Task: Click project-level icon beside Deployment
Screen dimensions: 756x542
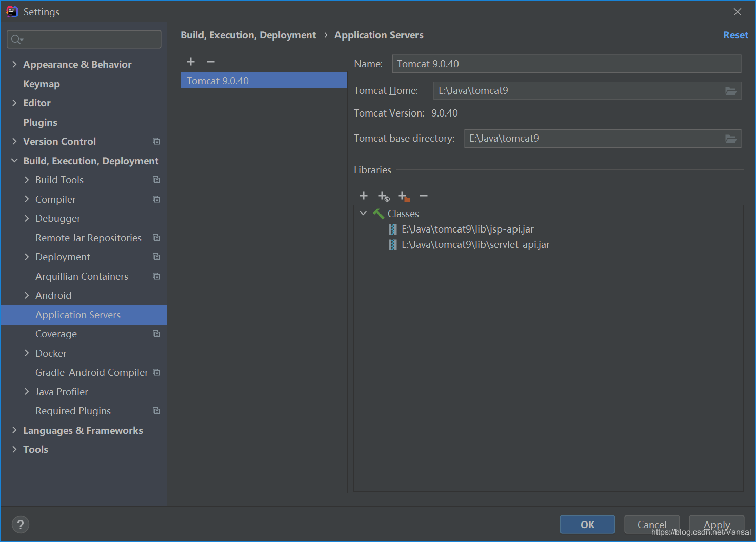Action: coord(156,257)
